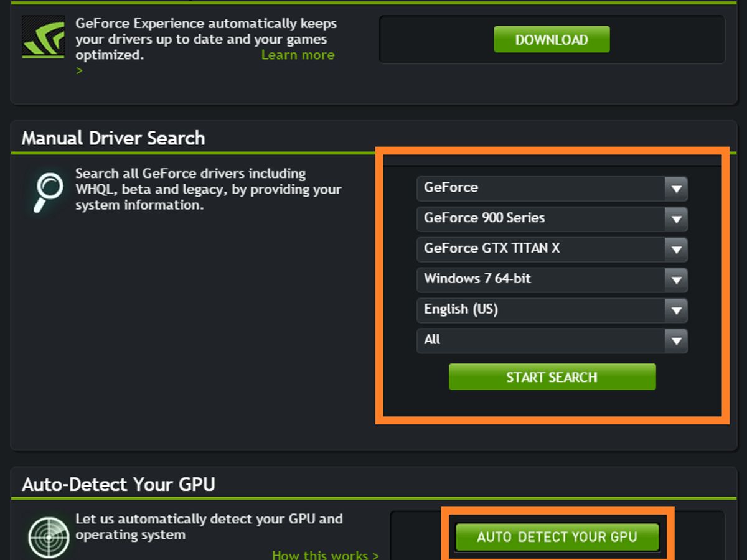Click the radar Auto-Detect GPU icon
The width and height of the screenshot is (747, 560).
point(49,537)
